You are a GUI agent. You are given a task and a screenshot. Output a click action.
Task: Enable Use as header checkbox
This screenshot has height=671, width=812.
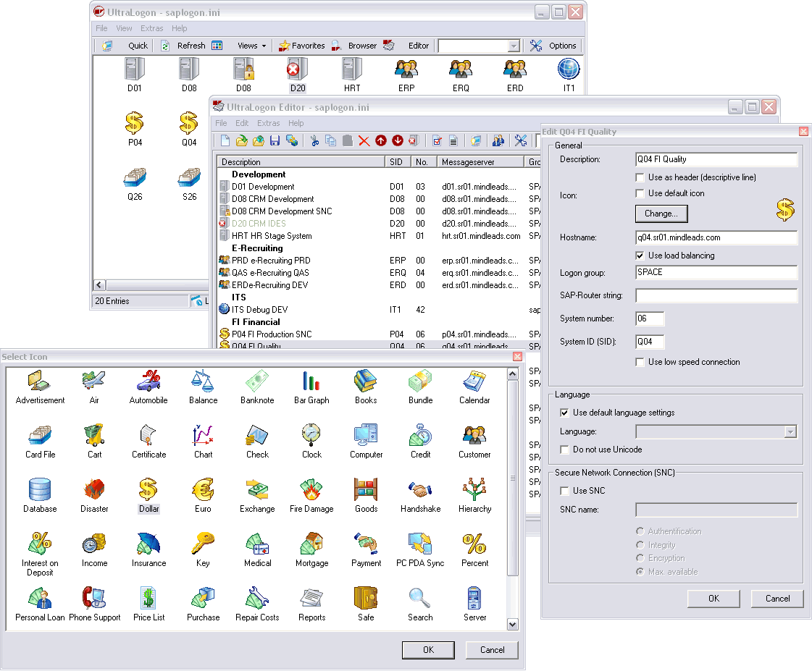coord(640,177)
